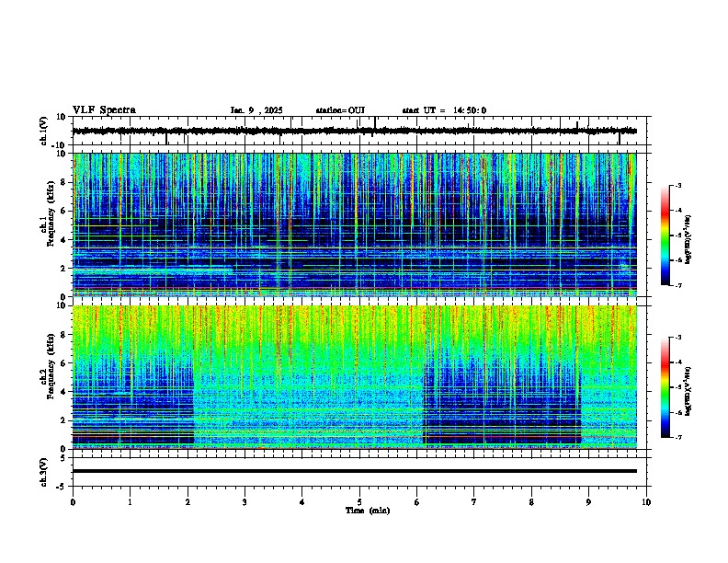The width and height of the screenshot is (728, 563).
Task: Click the "-7" tick on ch.2 colorbar
Action: [677, 437]
